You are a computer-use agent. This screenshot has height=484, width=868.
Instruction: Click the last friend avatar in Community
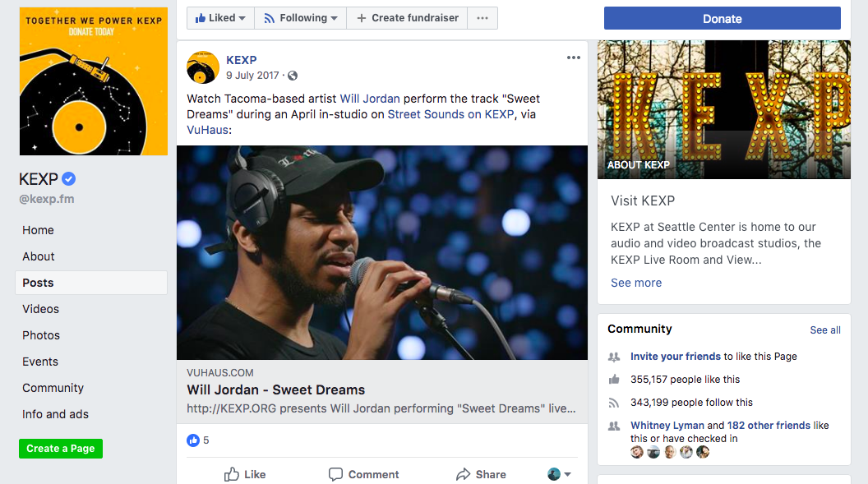(x=703, y=452)
